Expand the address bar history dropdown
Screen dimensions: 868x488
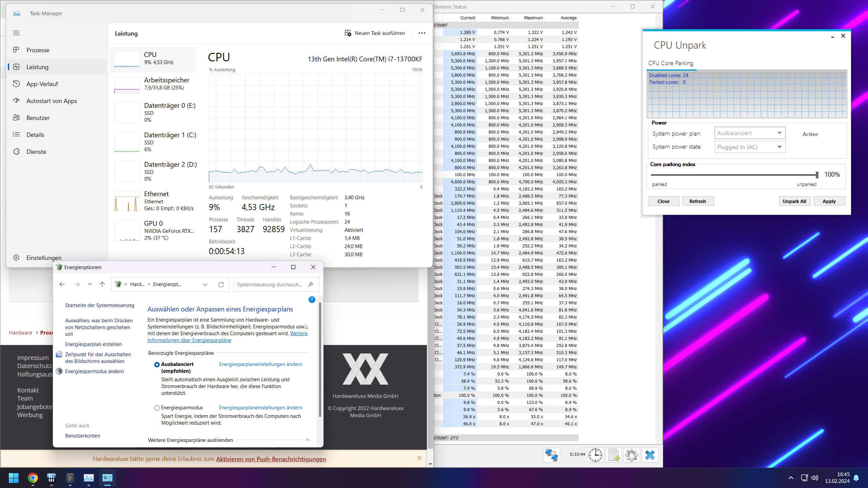pyautogui.click(x=205, y=285)
